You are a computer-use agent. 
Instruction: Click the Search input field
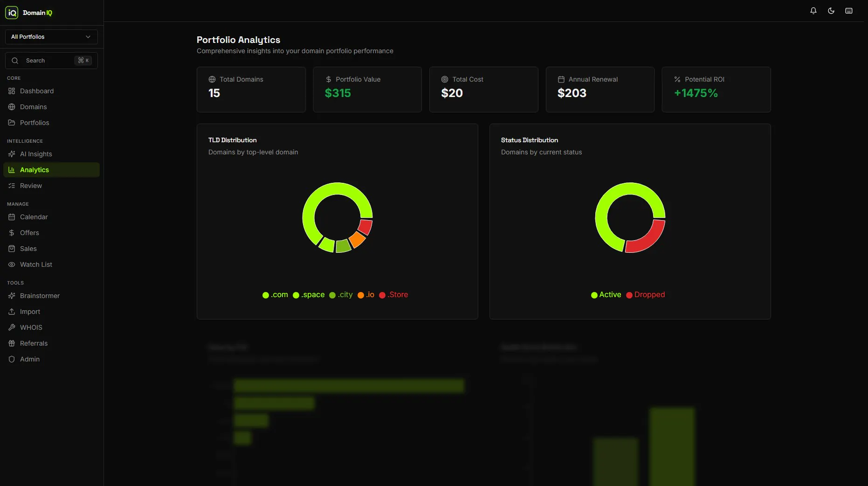tap(51, 61)
